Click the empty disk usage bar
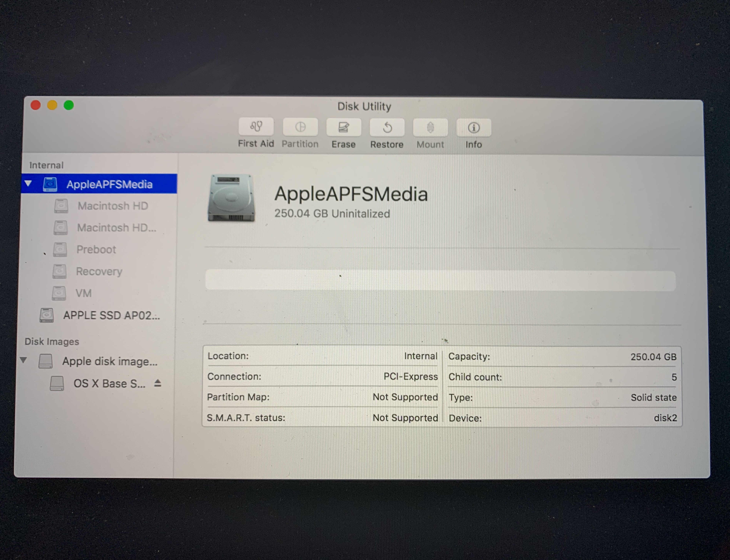The image size is (730, 560). pos(440,280)
